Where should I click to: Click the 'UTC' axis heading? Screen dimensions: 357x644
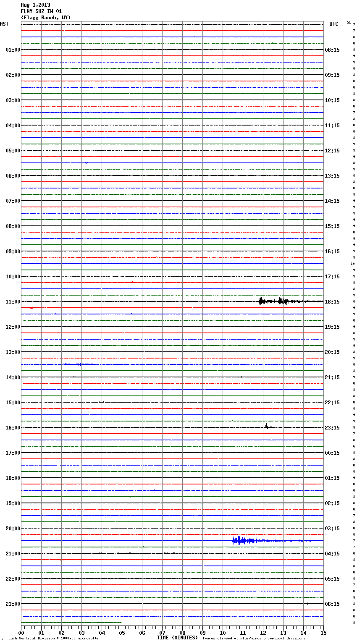point(333,24)
